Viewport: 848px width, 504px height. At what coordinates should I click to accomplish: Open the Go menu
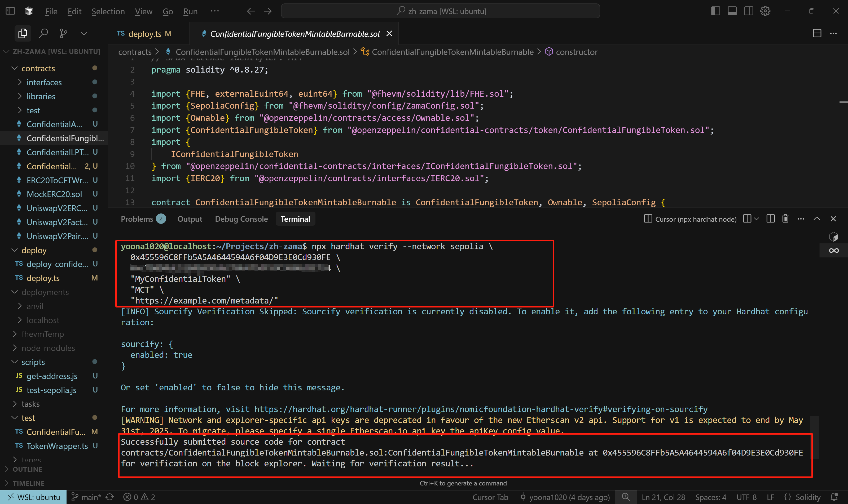[x=168, y=11]
